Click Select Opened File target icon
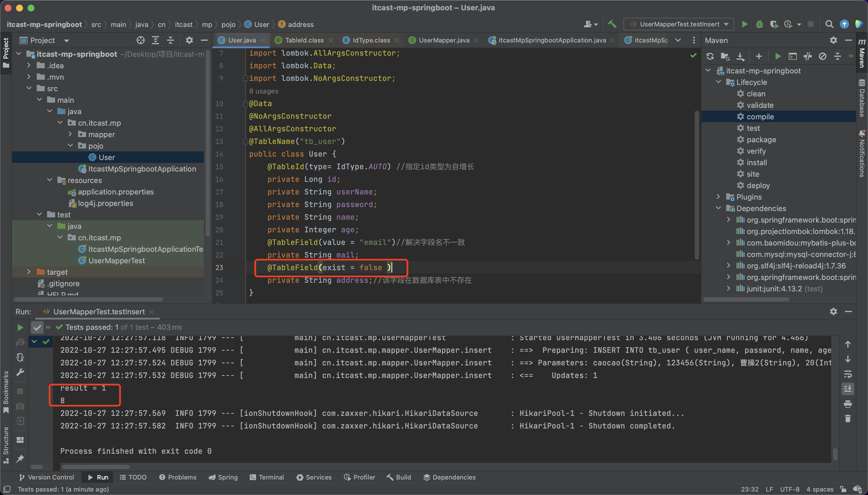 (x=141, y=40)
